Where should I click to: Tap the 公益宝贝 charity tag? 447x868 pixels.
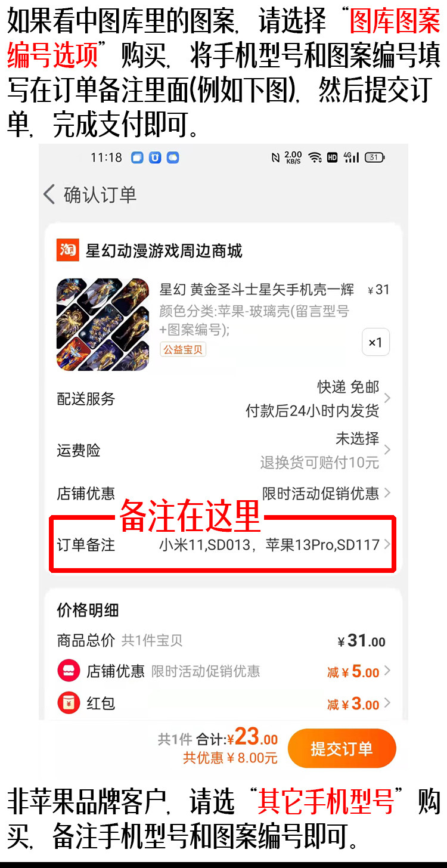tap(183, 349)
